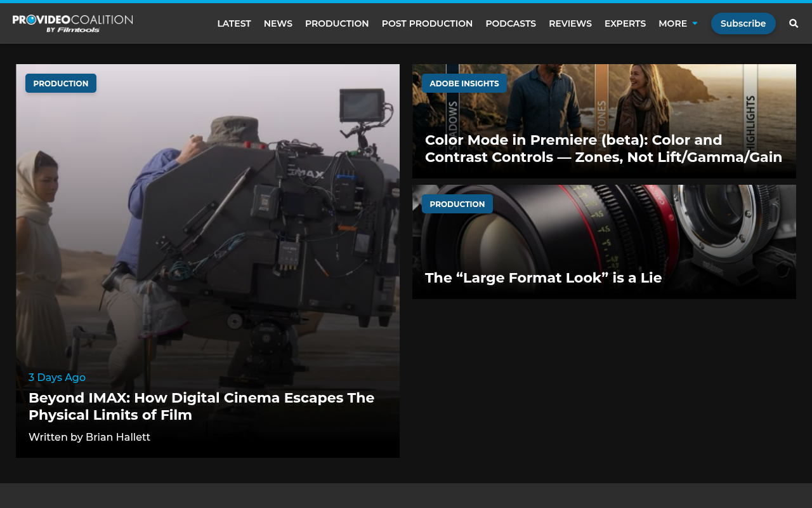Click the ADOBE INSIGHTS category tag

(x=464, y=83)
